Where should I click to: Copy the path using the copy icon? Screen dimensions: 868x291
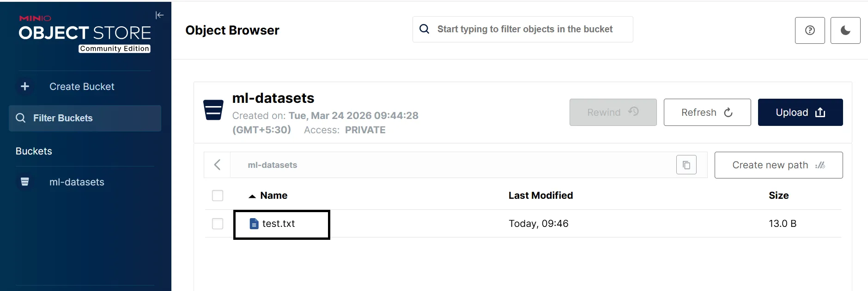point(686,164)
